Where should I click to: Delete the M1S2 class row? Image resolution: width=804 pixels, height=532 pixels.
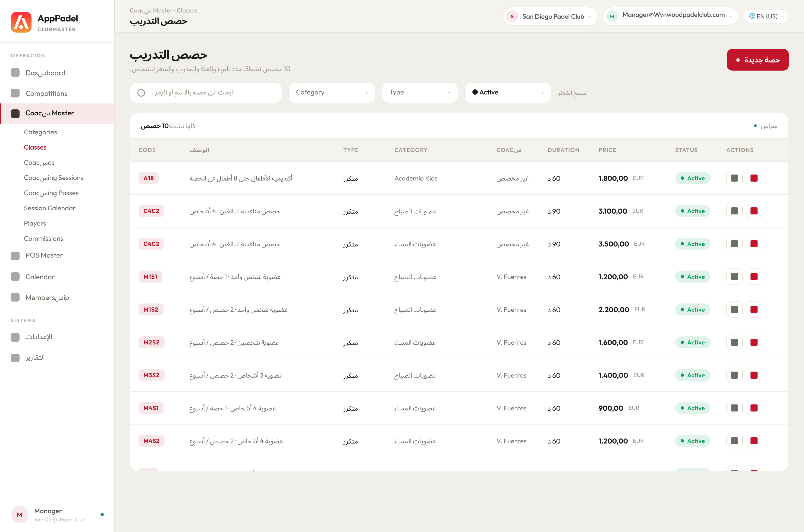(x=754, y=309)
